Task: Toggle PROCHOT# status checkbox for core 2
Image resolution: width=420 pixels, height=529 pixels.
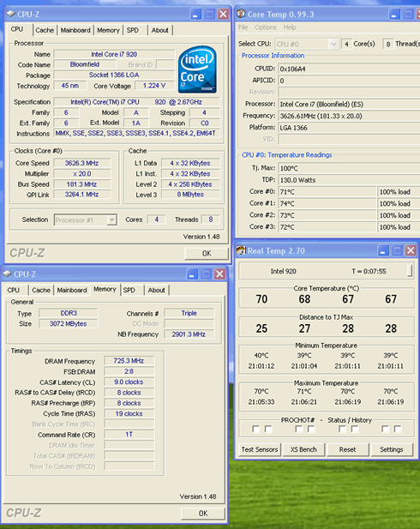Action: tap(342, 429)
